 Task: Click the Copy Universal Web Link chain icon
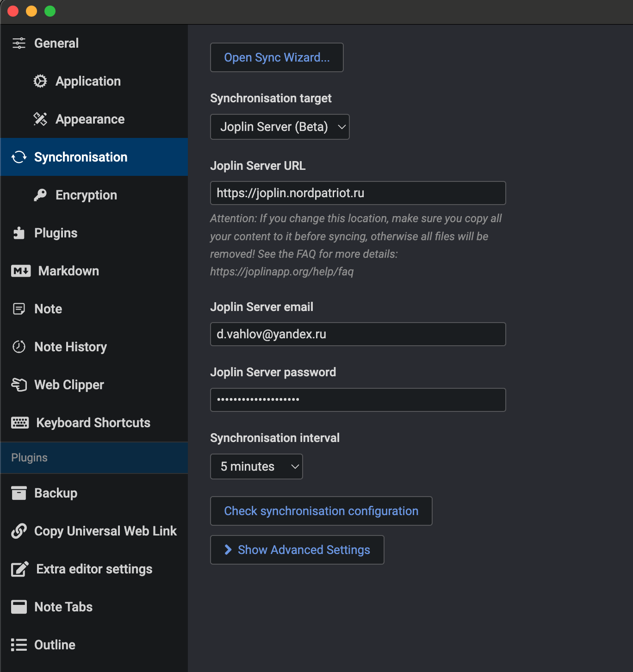[19, 531]
